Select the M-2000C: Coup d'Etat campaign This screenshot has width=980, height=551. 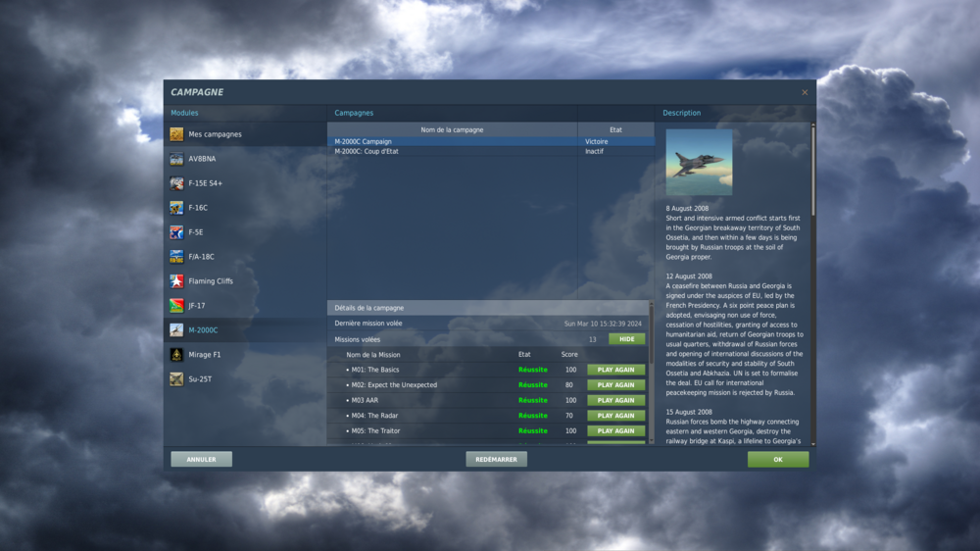(491, 151)
